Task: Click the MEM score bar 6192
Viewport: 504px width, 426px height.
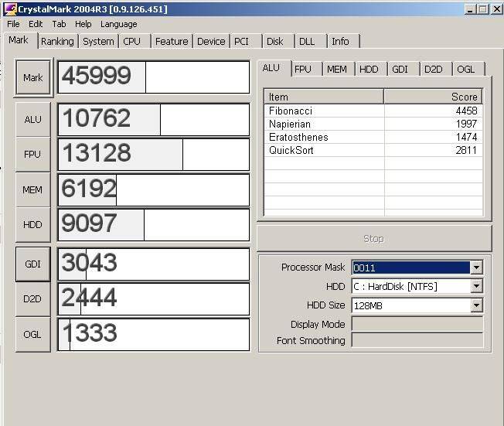Action: pyautogui.click(x=154, y=190)
